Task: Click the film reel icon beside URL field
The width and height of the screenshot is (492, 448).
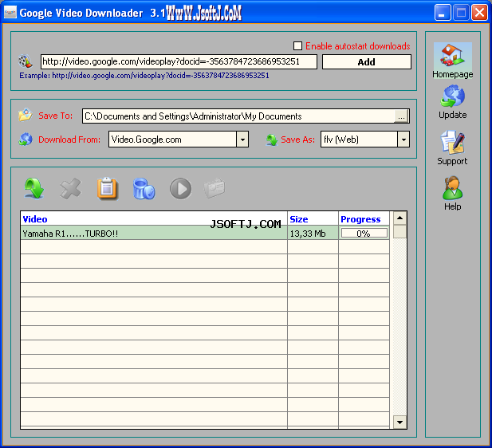Action: pyautogui.click(x=26, y=61)
